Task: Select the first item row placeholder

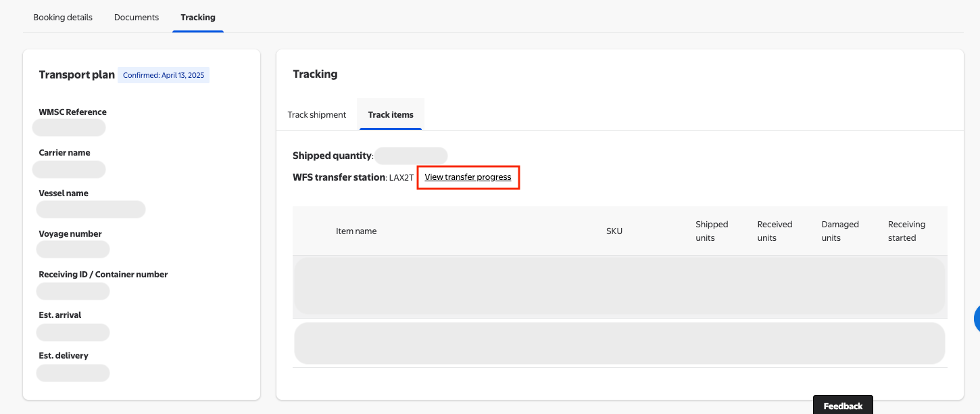Action: tap(620, 285)
